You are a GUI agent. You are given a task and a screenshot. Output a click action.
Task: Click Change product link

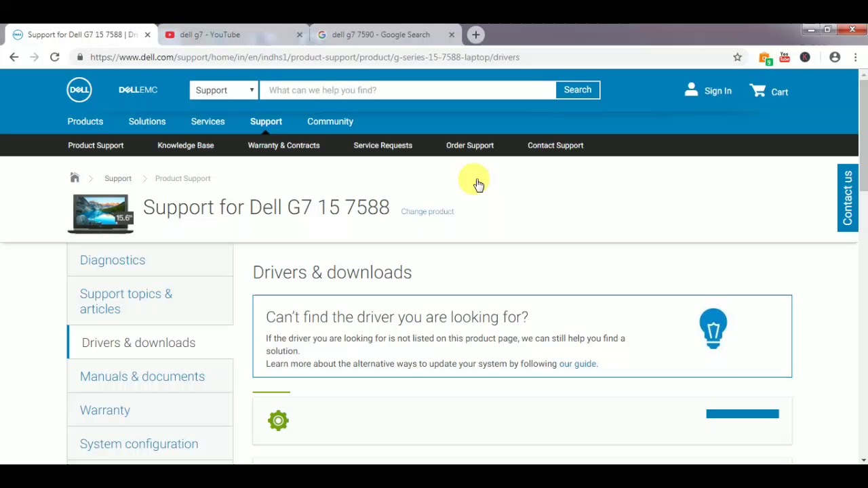[427, 211]
